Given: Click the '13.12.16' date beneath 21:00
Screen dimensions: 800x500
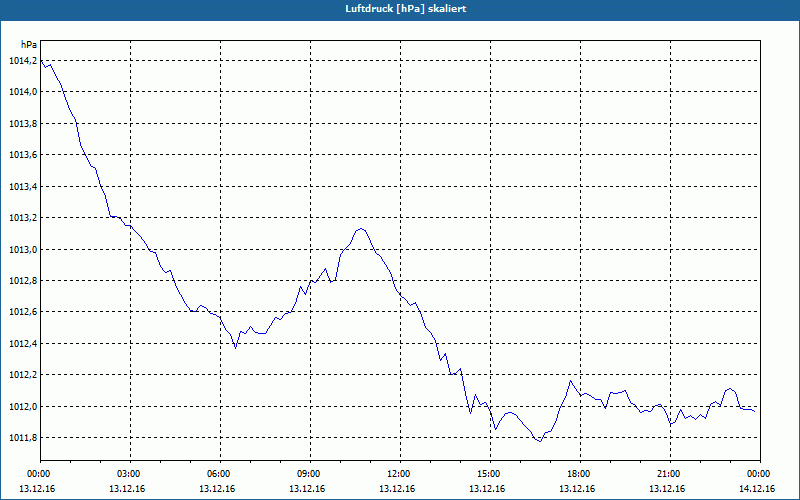Looking at the screenshot, I should (x=667, y=489).
